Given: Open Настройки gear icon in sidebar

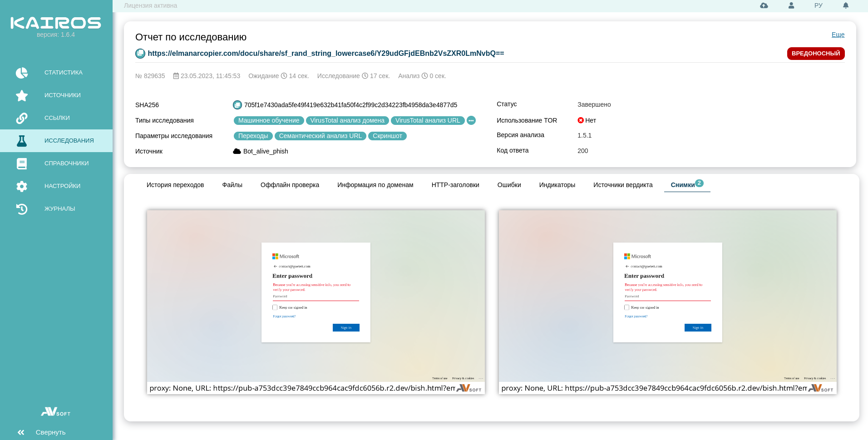Looking at the screenshot, I should click(x=22, y=186).
